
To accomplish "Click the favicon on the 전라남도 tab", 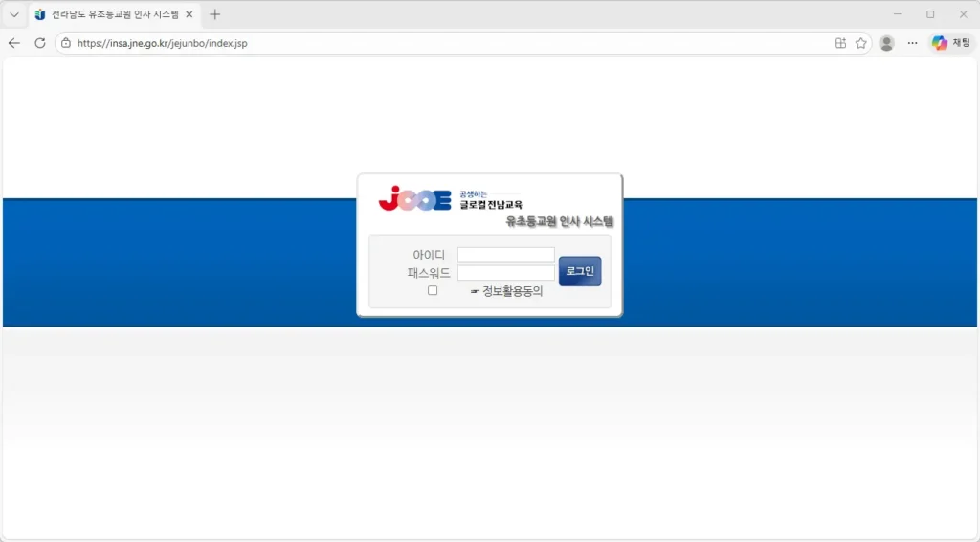I will point(40,14).
